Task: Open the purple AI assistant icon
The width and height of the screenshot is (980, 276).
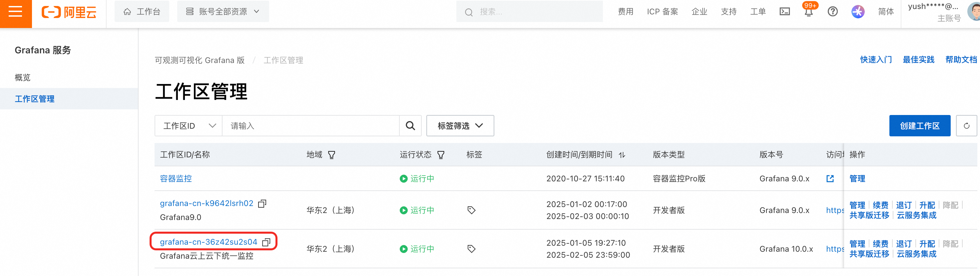Action: coord(858,12)
